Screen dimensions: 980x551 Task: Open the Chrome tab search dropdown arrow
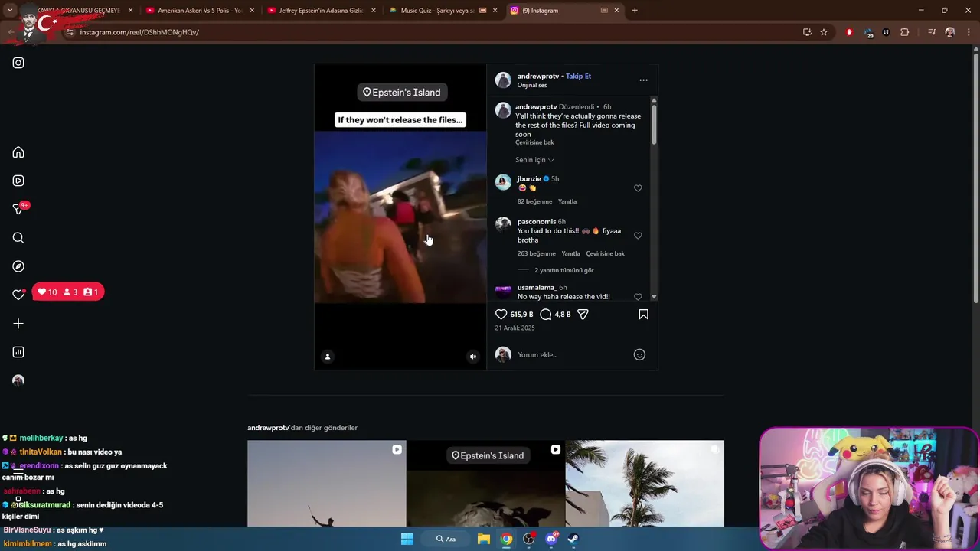coord(10,11)
